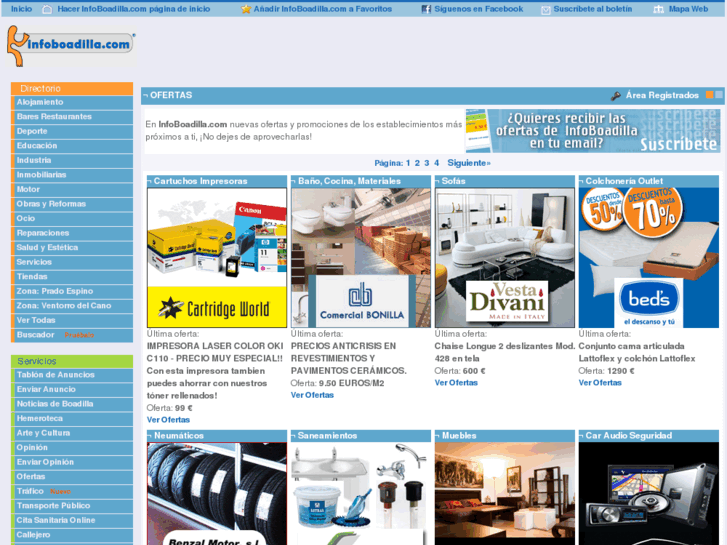The height and width of the screenshot is (545, 727).
Task: Select Deporte in the directory
Action: 72,131
